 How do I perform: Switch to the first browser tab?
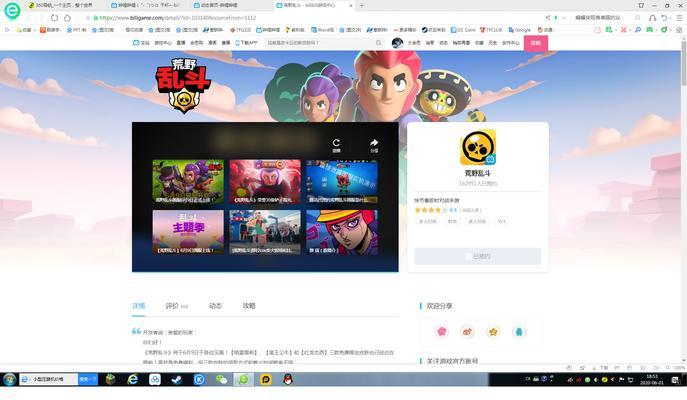point(61,6)
